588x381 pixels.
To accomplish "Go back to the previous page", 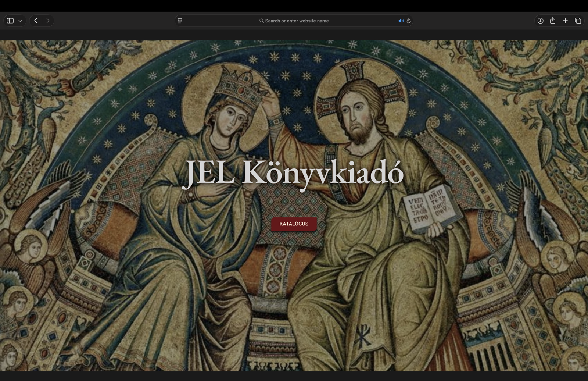I will (36, 21).
